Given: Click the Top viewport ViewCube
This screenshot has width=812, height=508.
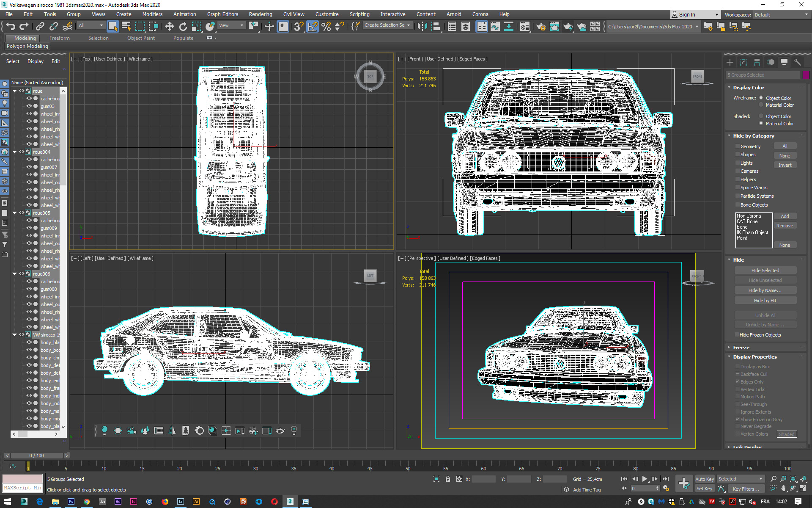Looking at the screenshot, I should (x=370, y=77).
